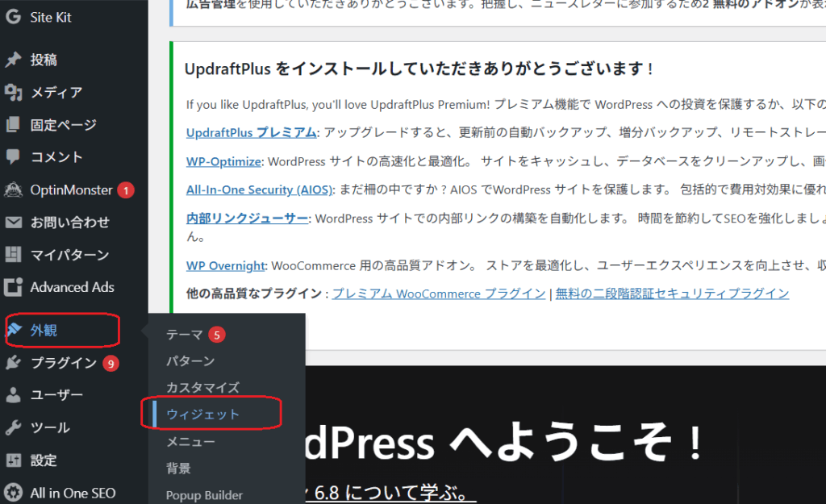This screenshot has width=826, height=504.
Task: Click the Site Kit Google icon
Action: coord(13,17)
